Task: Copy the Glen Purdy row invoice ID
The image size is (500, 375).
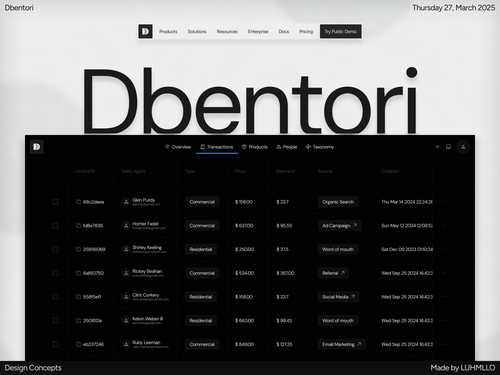Action: coord(78,202)
